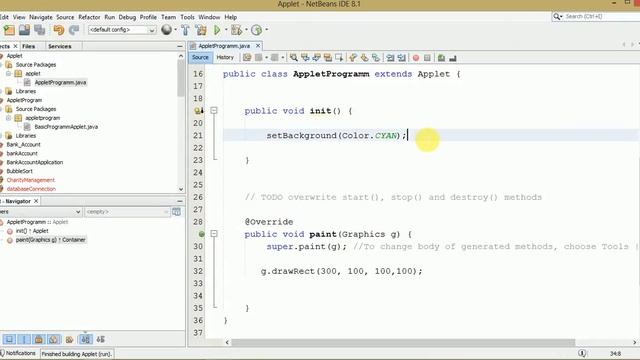Open the Help menu
The image size is (640, 360).
click(231, 17)
